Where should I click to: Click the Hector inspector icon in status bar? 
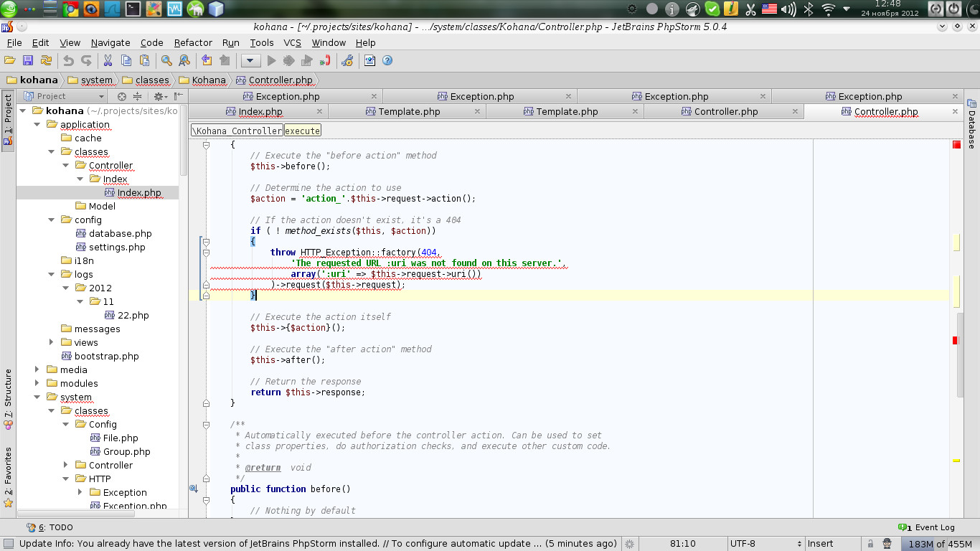[887, 544]
